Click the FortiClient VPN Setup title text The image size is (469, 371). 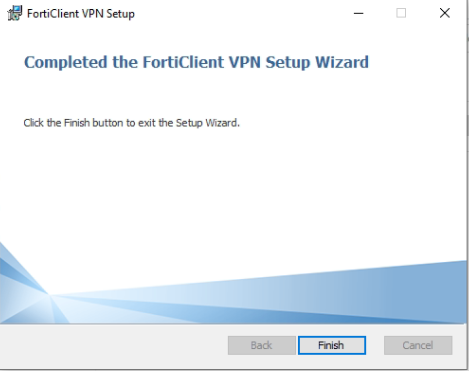pos(81,14)
